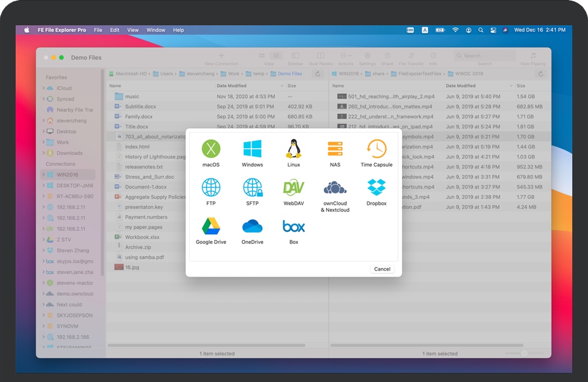Screen dimensions: 588x382
Task: Choose the Time Capsule icon
Action: [x=376, y=149]
